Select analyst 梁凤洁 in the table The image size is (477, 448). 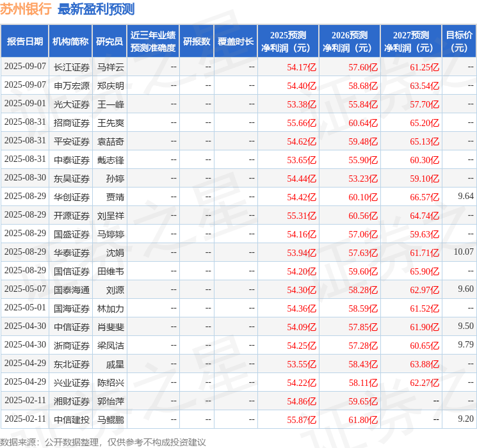coord(111,345)
